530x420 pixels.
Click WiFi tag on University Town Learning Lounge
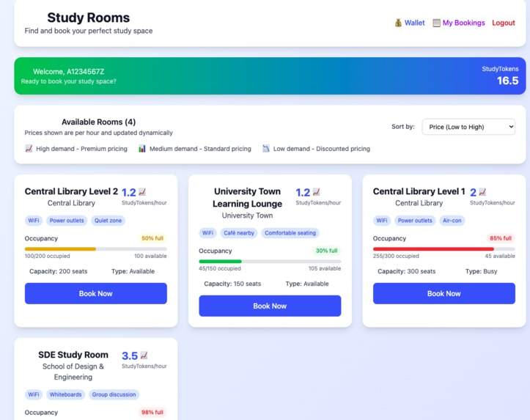pos(207,233)
